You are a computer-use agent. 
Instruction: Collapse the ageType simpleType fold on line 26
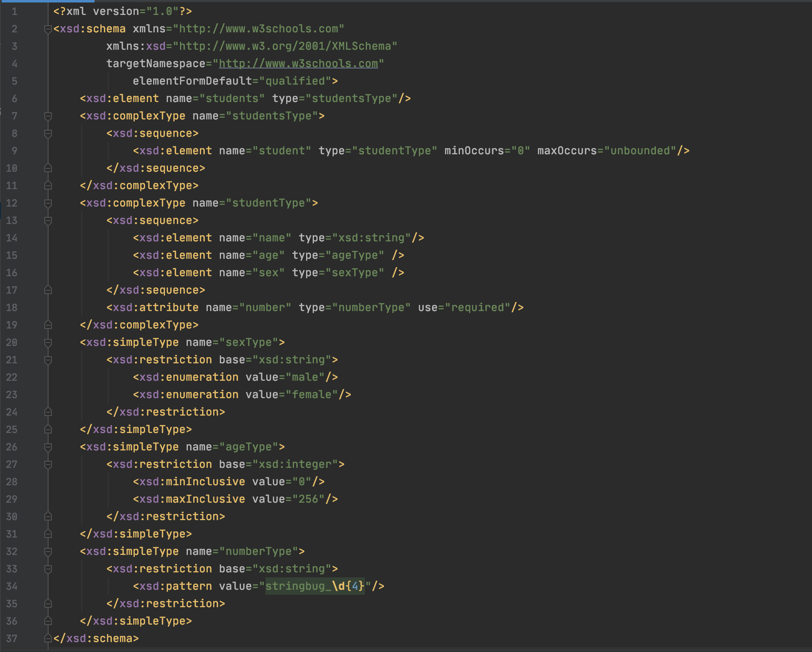[48, 447]
